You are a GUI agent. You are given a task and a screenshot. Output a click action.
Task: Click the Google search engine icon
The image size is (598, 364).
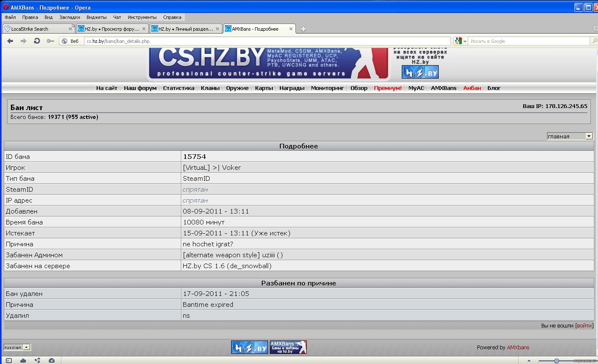pos(458,41)
